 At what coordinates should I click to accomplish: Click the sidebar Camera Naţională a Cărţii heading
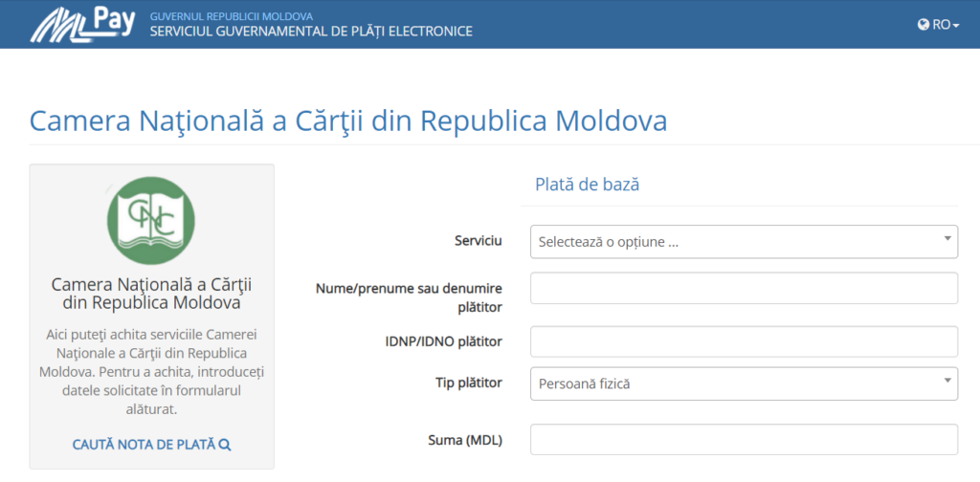click(151, 294)
